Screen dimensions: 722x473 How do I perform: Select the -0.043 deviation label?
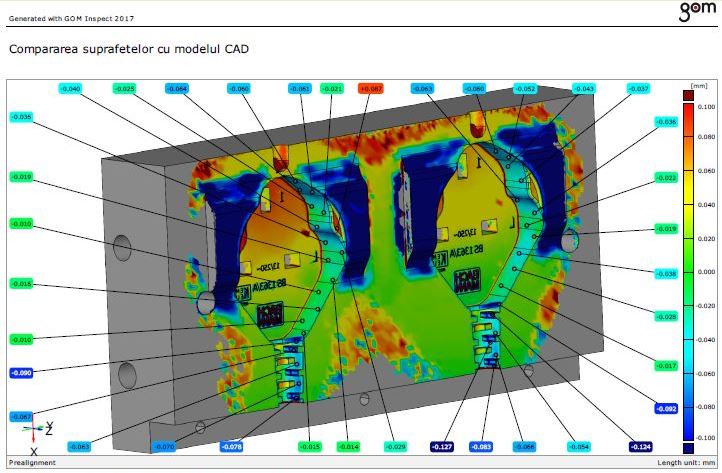[584, 89]
